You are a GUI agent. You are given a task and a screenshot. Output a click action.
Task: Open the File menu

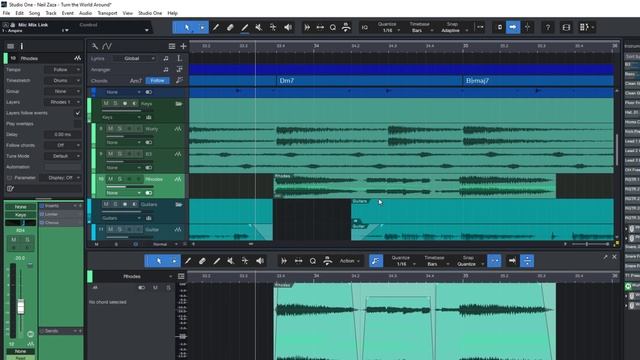[7, 13]
